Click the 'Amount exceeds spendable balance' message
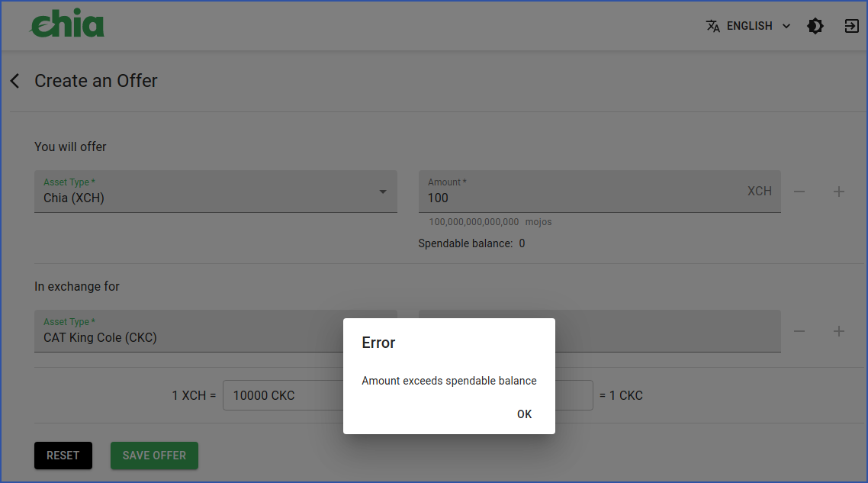868x483 pixels. pyautogui.click(x=449, y=381)
